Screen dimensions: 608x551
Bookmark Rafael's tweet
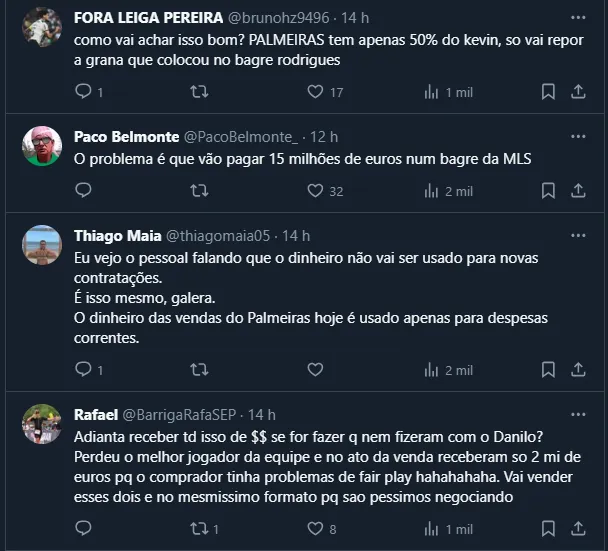pyautogui.click(x=548, y=529)
